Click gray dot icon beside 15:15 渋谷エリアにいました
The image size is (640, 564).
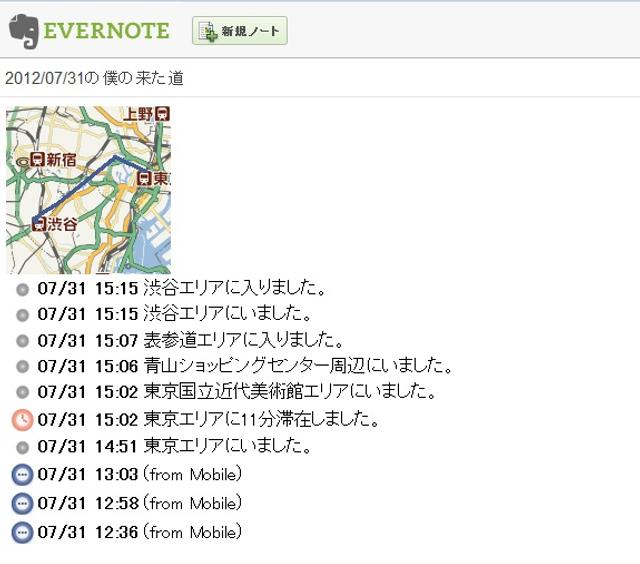point(22,315)
